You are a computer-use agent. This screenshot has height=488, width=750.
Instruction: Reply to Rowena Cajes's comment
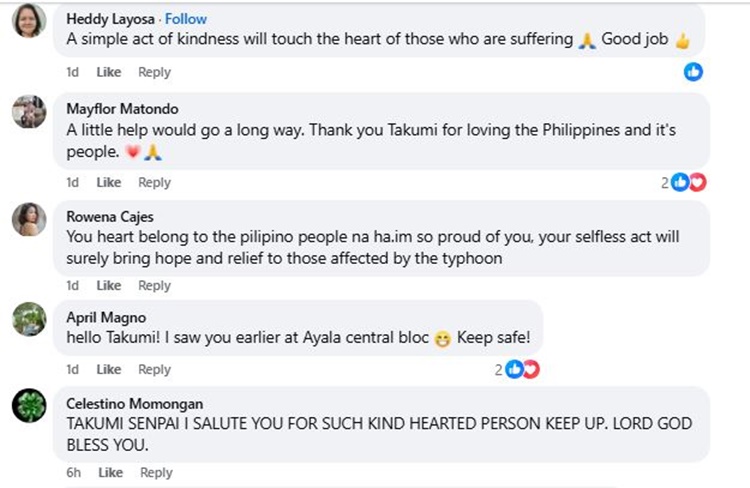coord(154,285)
